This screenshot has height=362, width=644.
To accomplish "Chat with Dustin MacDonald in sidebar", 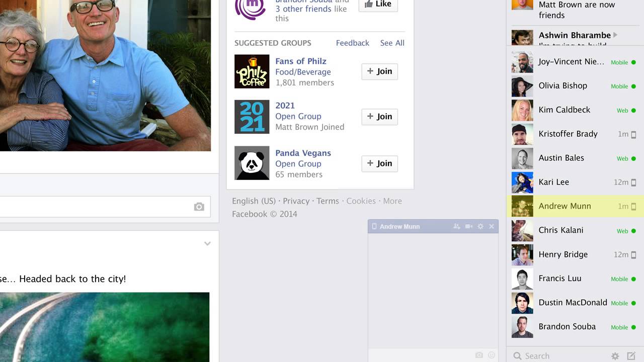I will tap(575, 303).
